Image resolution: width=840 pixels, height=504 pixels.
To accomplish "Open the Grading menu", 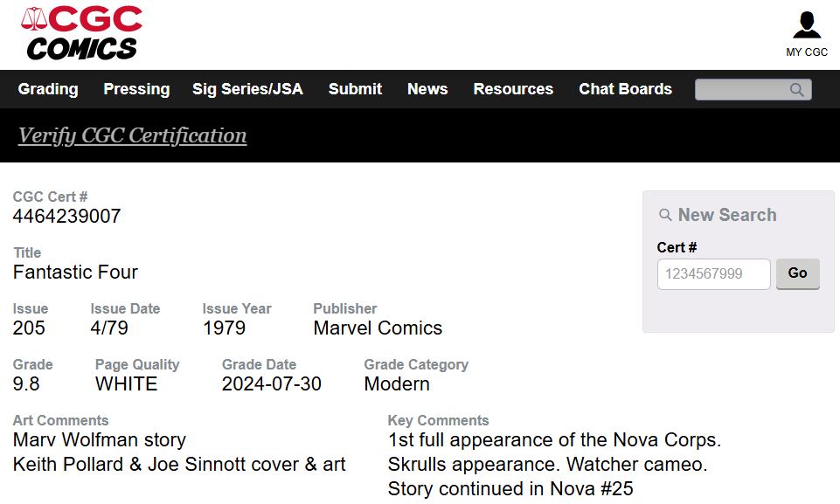I will coord(48,89).
